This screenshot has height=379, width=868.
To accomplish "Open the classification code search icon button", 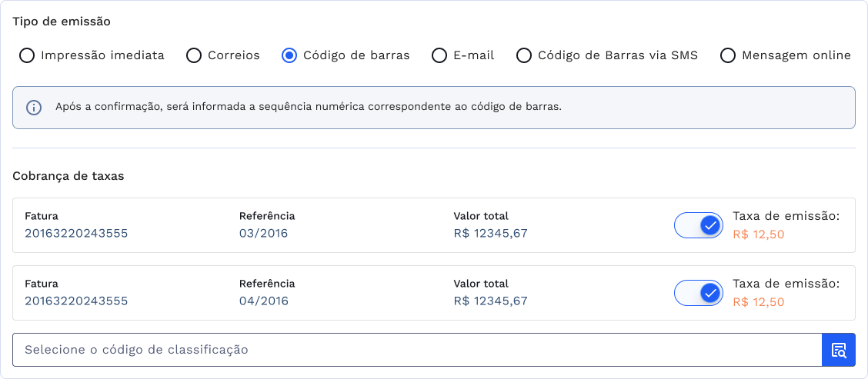I will coord(839,350).
